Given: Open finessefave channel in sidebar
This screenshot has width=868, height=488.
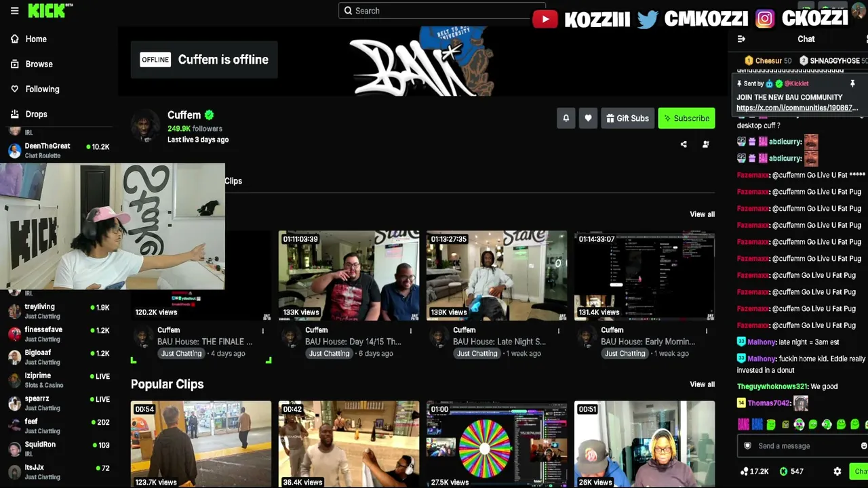Looking at the screenshot, I should pos(58,334).
